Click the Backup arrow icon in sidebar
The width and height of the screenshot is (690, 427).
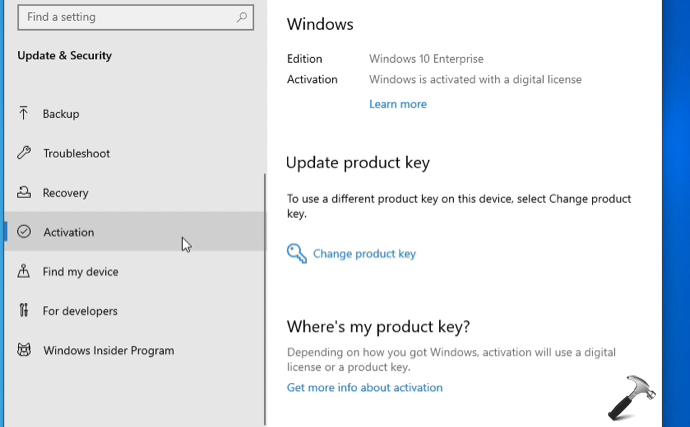[24, 114]
